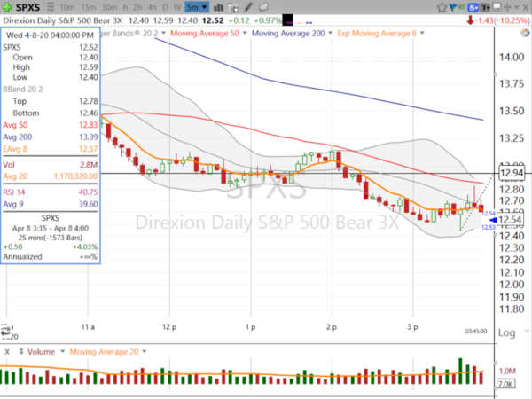Switch timeframe to 2h
Viewport: 532px width, 399px height.
[x=137, y=7]
